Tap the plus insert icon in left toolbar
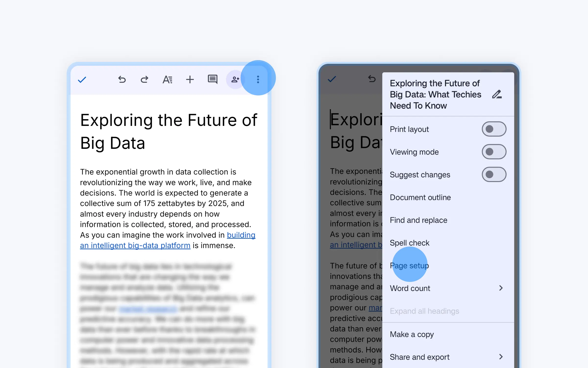Viewport: 588px width, 368px height. (190, 79)
